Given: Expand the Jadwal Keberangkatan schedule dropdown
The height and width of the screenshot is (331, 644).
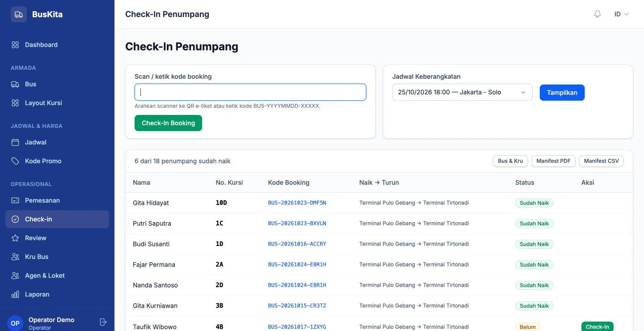Looking at the screenshot, I should click(462, 92).
